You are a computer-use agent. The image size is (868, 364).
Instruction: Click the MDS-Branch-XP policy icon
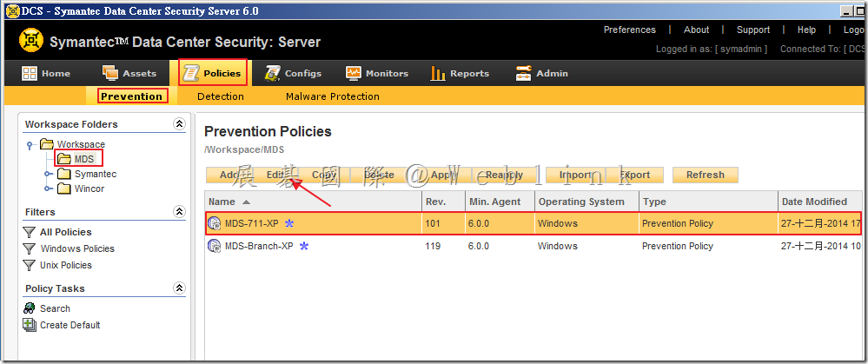(215, 246)
